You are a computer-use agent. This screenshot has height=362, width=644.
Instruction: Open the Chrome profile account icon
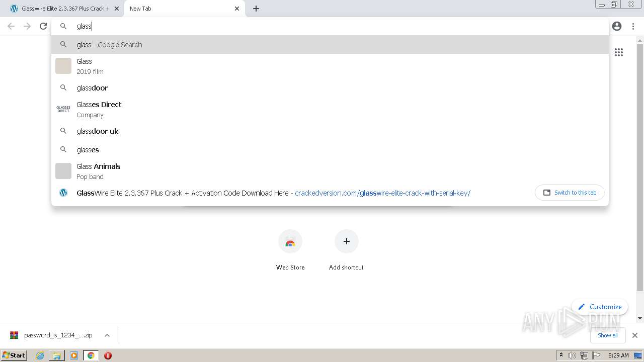click(x=617, y=26)
